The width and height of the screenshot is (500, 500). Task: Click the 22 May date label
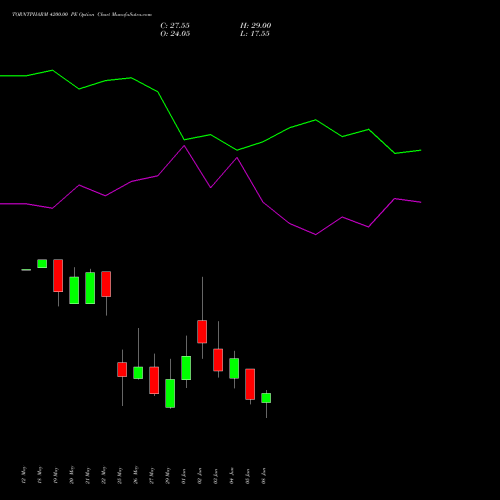(x=104, y=475)
